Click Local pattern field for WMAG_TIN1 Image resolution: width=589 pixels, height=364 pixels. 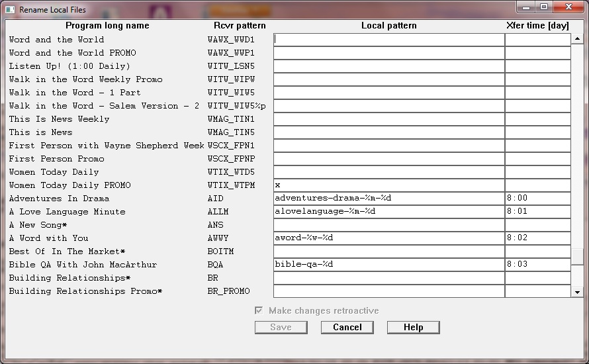coord(389,119)
